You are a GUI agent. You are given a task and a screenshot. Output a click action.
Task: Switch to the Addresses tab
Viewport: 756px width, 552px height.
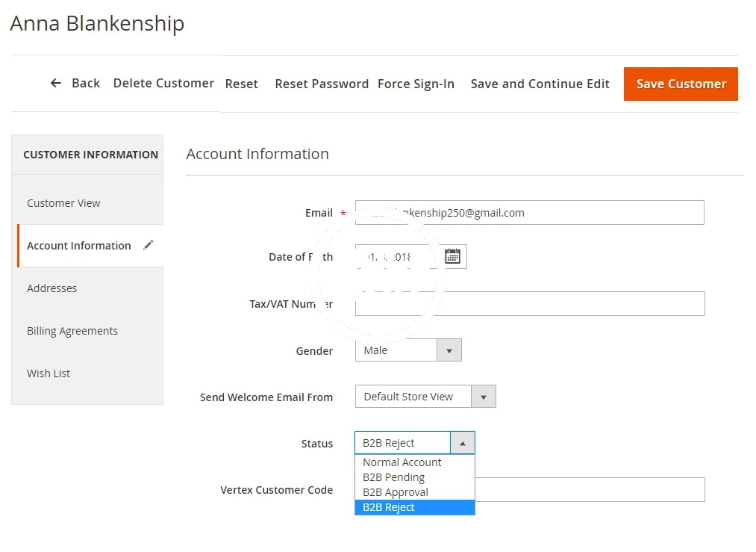[52, 288]
